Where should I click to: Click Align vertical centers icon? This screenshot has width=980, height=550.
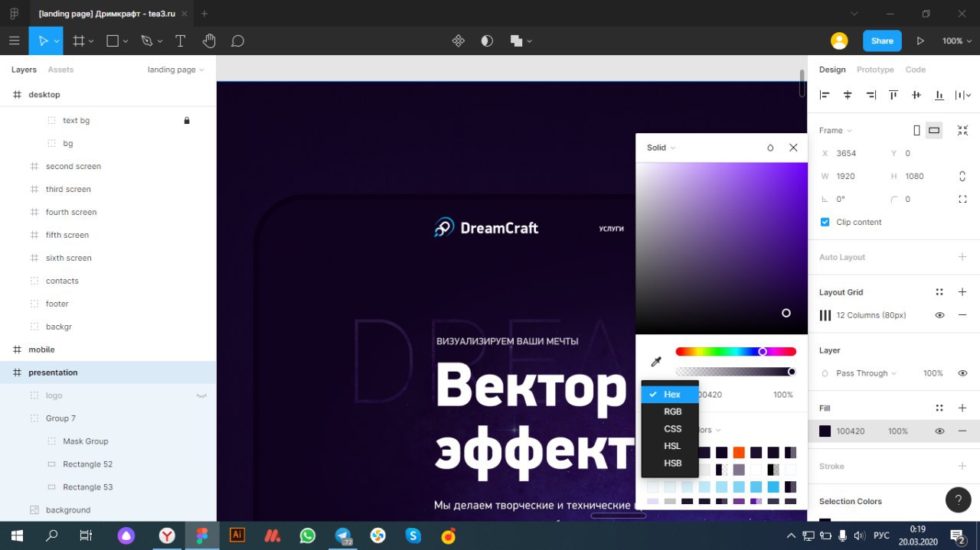click(x=916, y=95)
